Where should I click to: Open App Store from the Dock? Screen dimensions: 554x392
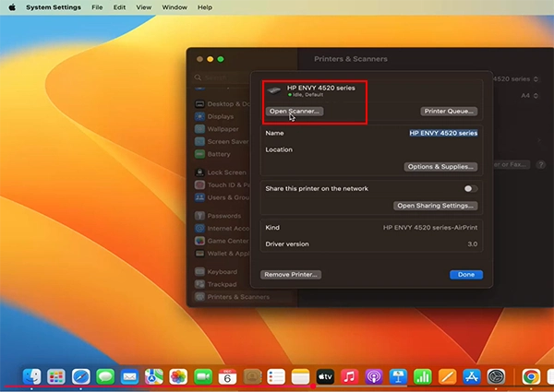(472, 376)
